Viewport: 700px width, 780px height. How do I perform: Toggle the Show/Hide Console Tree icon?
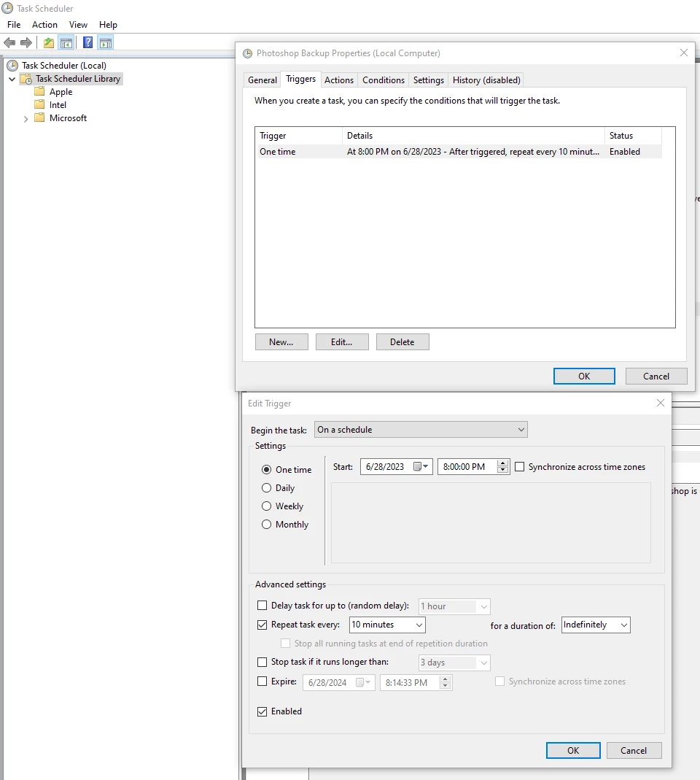tap(66, 43)
